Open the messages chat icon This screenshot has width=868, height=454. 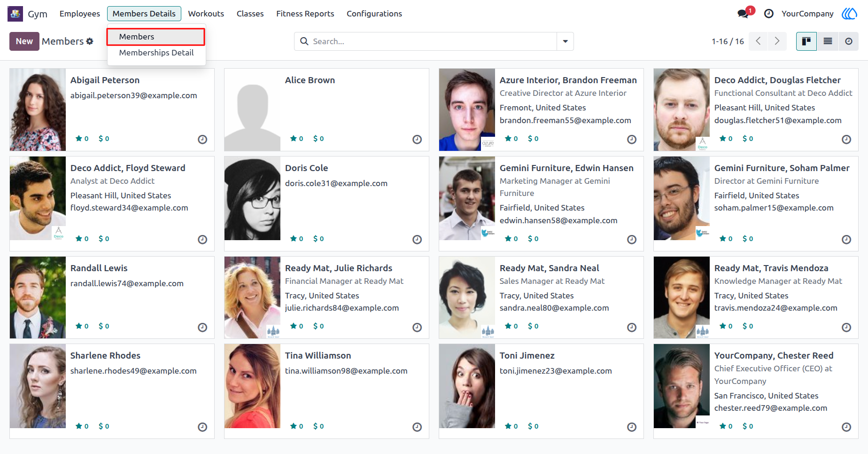coord(743,14)
